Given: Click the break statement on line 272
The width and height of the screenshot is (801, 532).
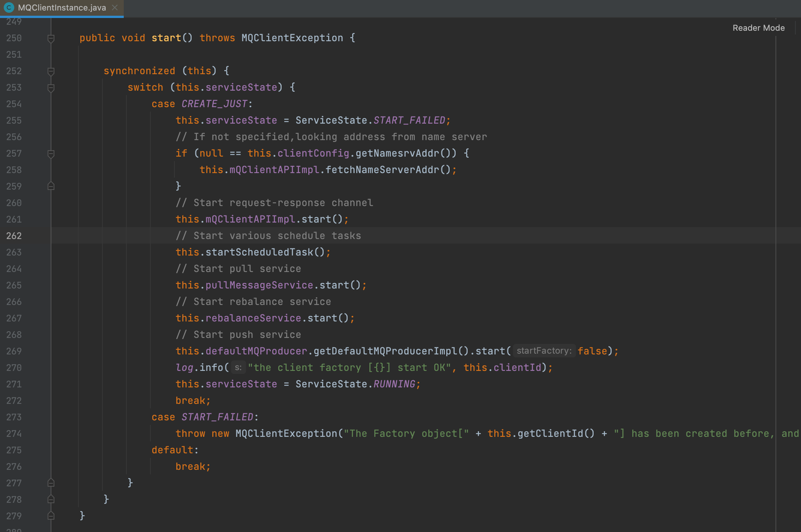Looking at the screenshot, I should tap(193, 400).
